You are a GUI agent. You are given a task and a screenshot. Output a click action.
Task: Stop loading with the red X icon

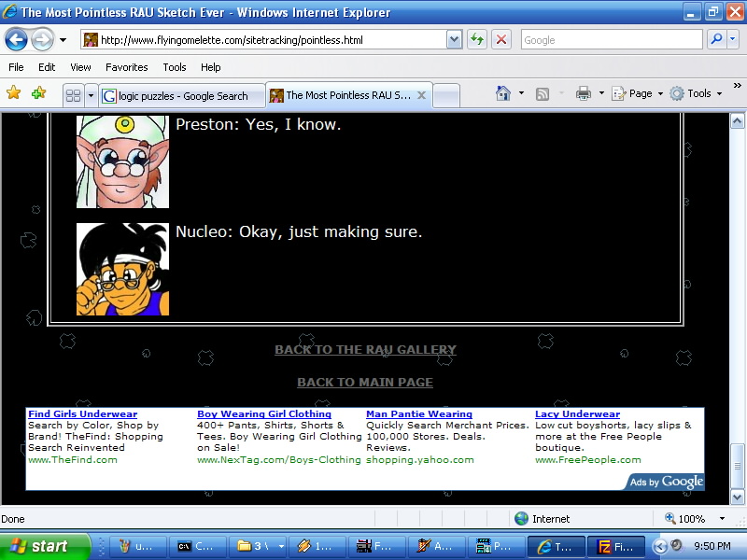(501, 40)
